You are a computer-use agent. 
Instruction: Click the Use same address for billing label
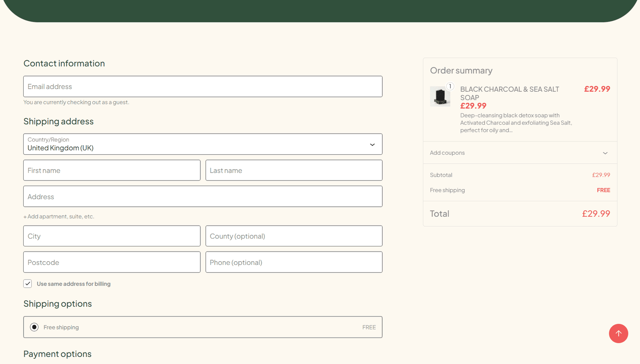pos(74,284)
